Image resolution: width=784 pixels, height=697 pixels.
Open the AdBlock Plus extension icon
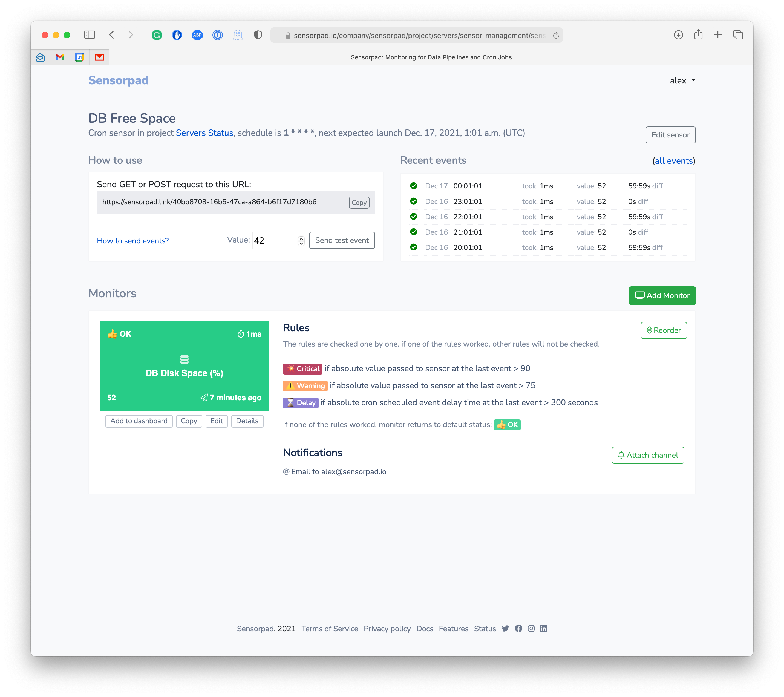197,35
